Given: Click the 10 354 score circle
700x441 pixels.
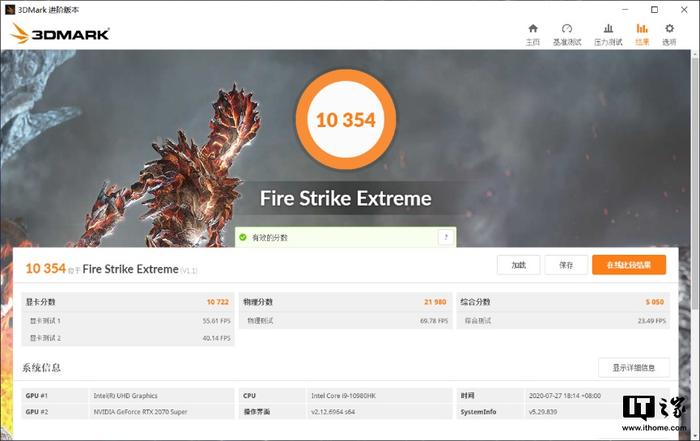Looking at the screenshot, I should pos(346,120).
